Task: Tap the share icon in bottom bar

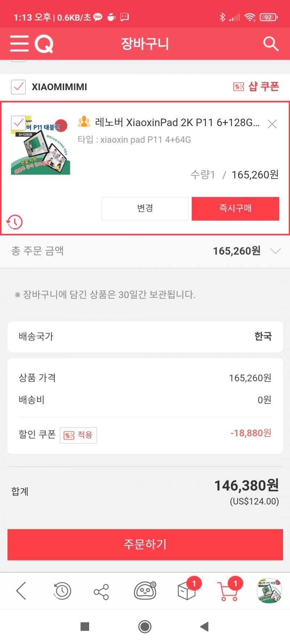Action: (x=101, y=591)
